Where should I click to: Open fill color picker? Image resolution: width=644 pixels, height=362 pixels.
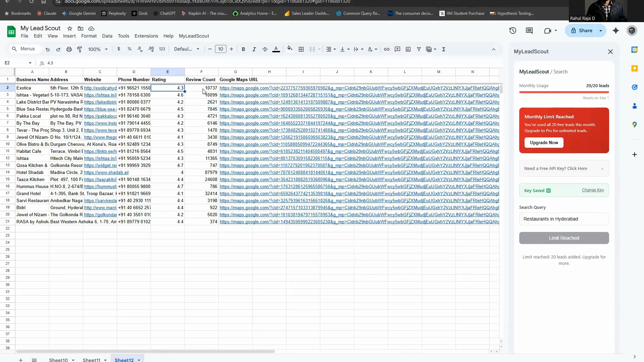pyautogui.click(x=290, y=49)
